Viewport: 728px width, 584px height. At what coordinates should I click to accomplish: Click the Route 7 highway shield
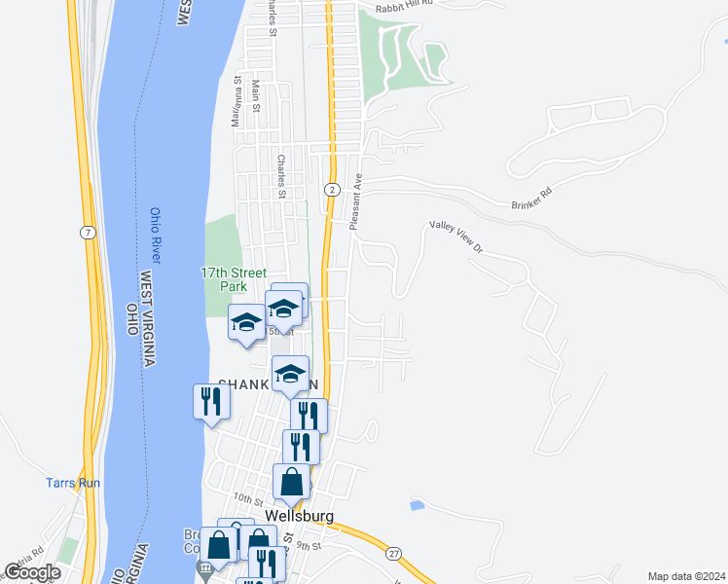88,233
